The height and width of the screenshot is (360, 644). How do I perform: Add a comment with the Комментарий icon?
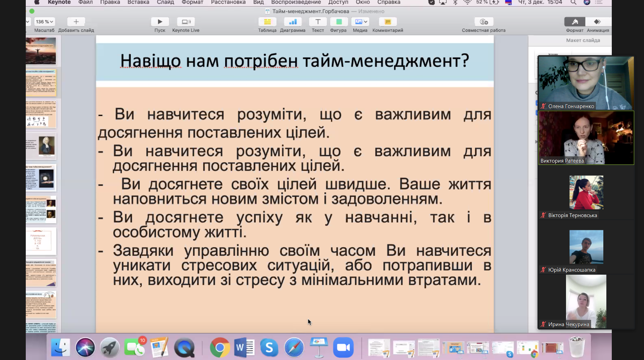point(388,22)
